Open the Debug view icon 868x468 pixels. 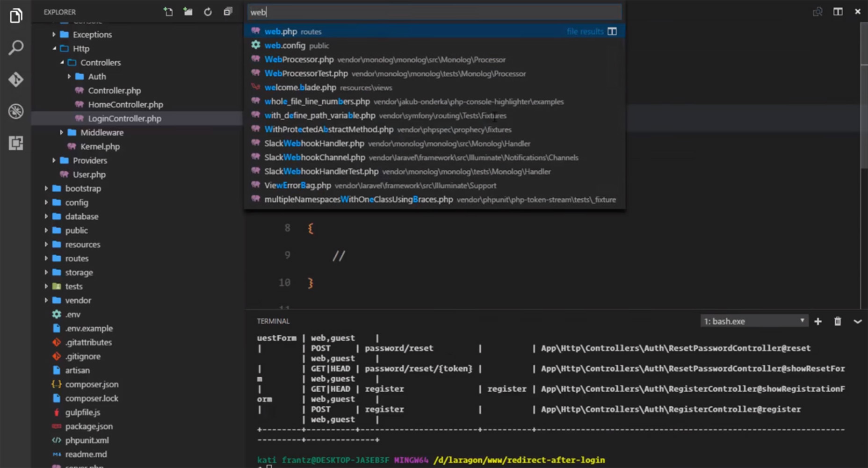16,111
